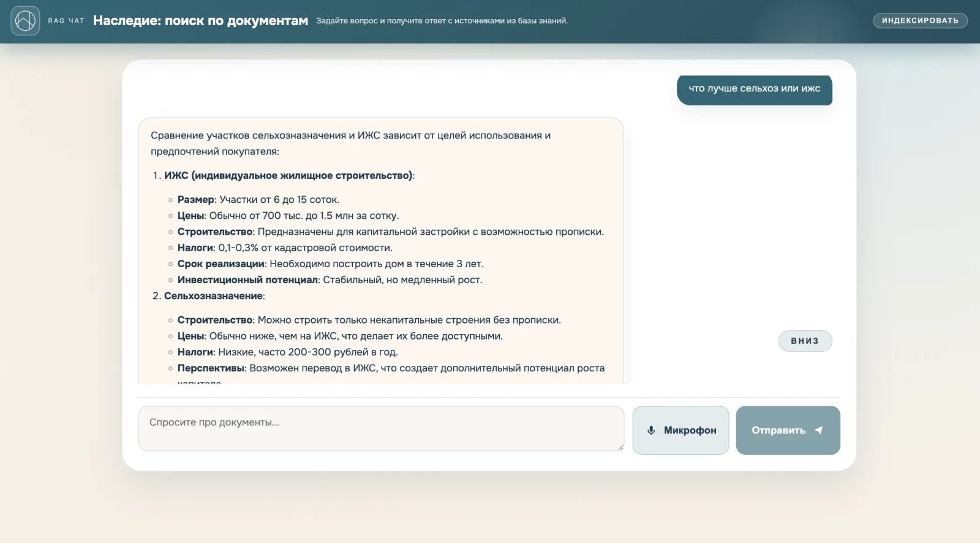Click the Микрофон label to start voice input

click(x=690, y=430)
